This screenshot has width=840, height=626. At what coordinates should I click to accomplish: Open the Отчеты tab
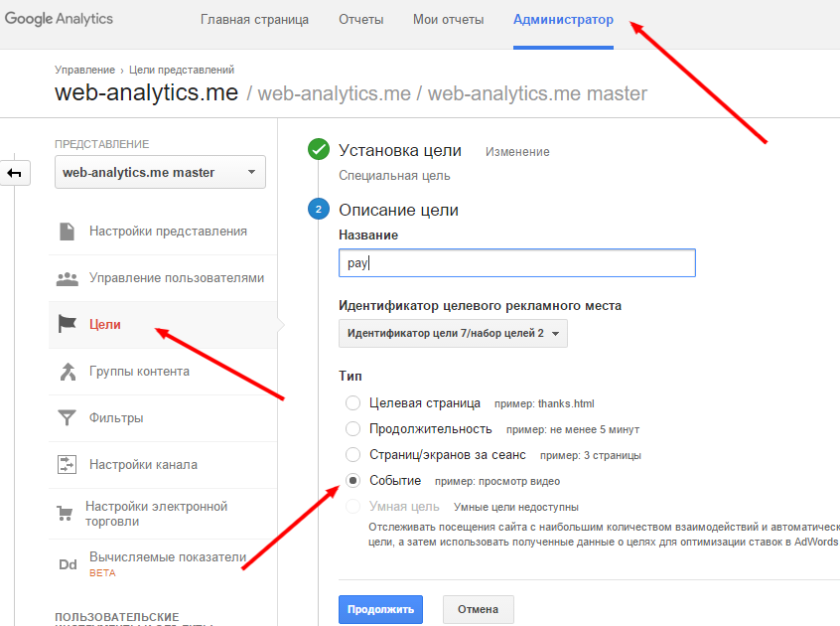(x=361, y=20)
